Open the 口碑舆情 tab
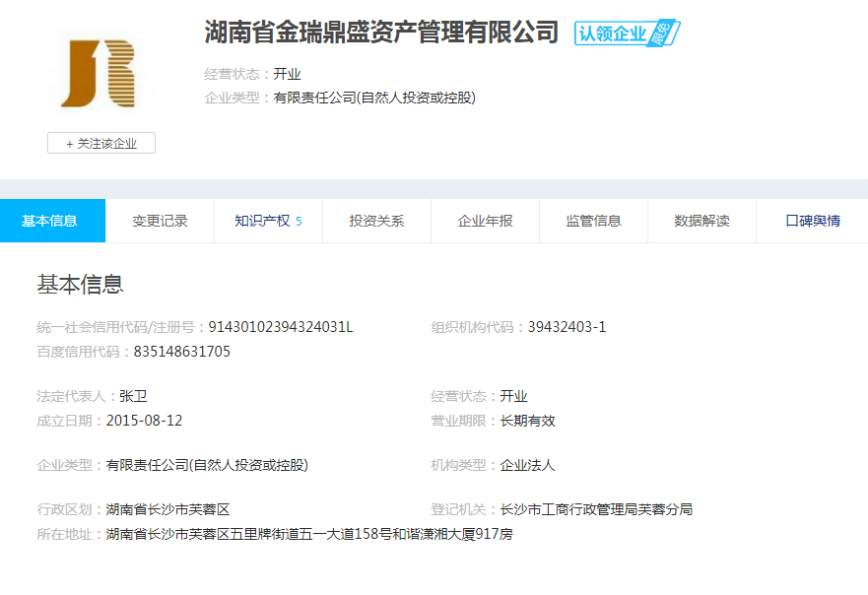Viewport: 868px width, 595px height. tap(812, 221)
